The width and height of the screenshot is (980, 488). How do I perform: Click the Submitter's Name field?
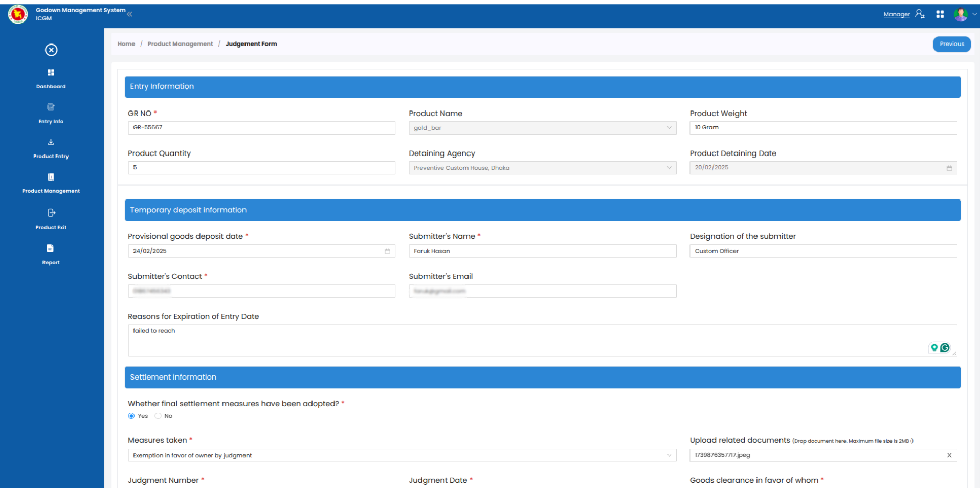542,251
